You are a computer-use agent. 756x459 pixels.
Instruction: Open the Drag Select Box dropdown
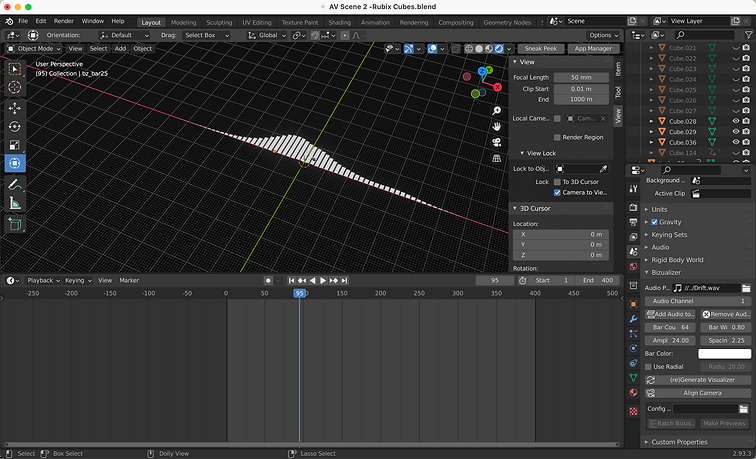206,35
